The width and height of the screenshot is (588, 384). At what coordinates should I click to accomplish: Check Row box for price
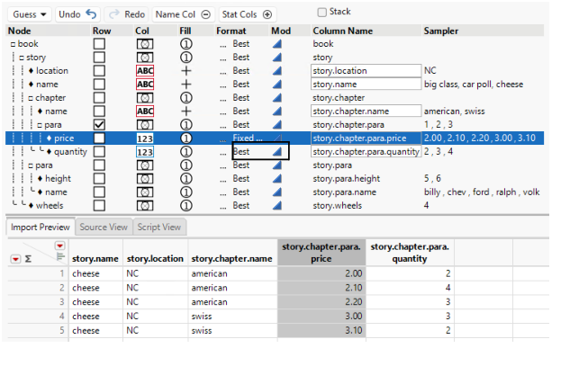(x=99, y=138)
